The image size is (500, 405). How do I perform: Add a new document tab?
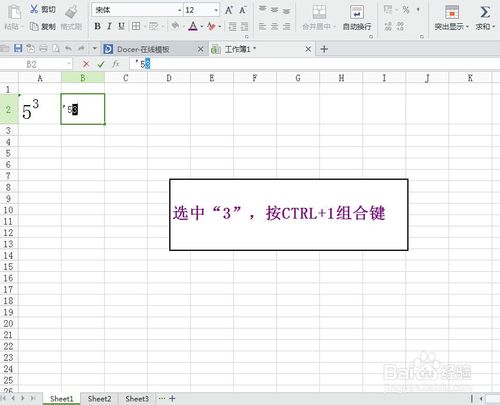click(x=324, y=49)
